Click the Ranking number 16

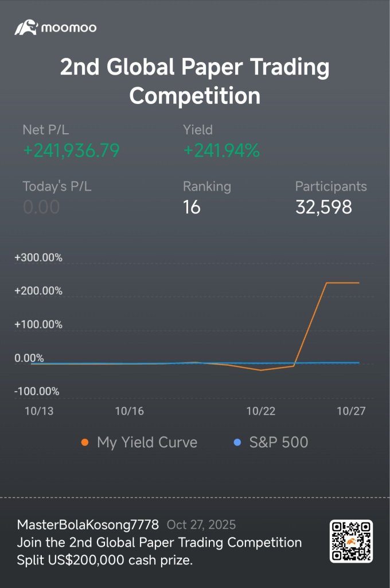(192, 207)
